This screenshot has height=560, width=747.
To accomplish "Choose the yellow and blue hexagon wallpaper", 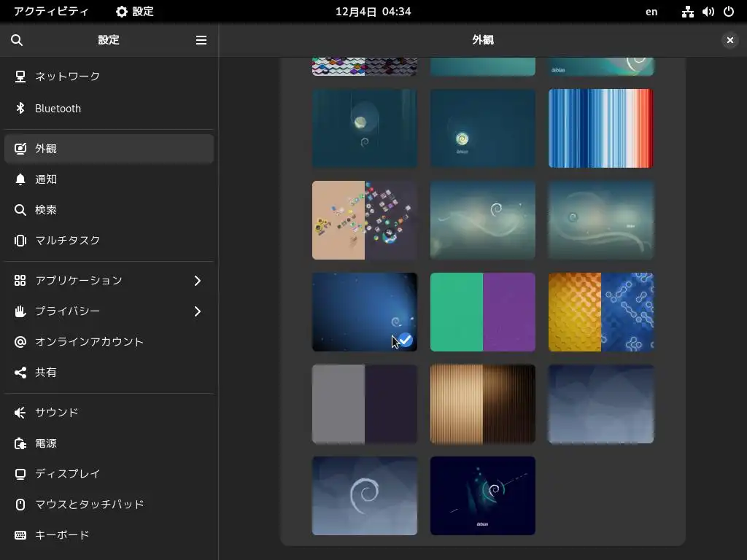I will tap(601, 312).
